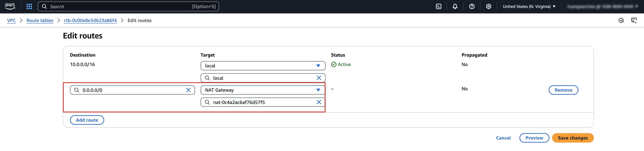
Task: Click the magnifier in the local search field
Action: coord(207,78)
